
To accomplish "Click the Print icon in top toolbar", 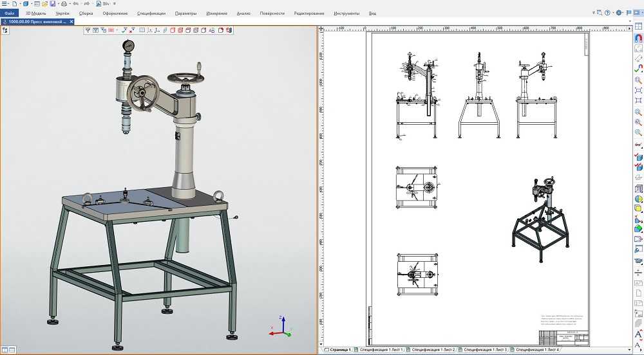I will pyautogui.click(x=63, y=4).
